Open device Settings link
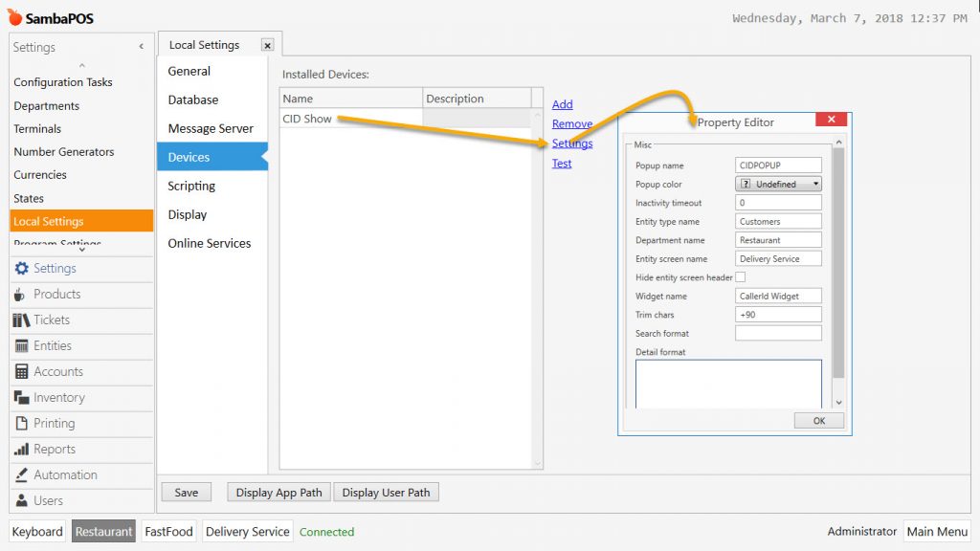The width and height of the screenshot is (980, 551). coord(572,143)
